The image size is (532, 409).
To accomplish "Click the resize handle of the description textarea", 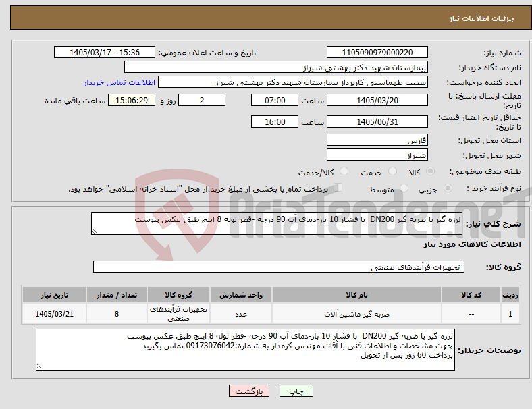I will click(95, 231).
